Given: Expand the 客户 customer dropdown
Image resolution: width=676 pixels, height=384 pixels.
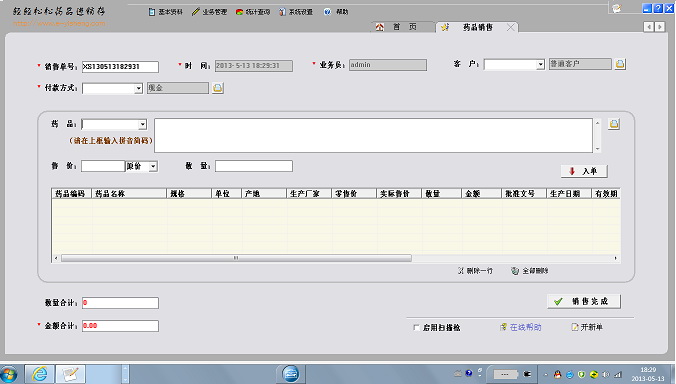Looking at the screenshot, I should (540, 65).
